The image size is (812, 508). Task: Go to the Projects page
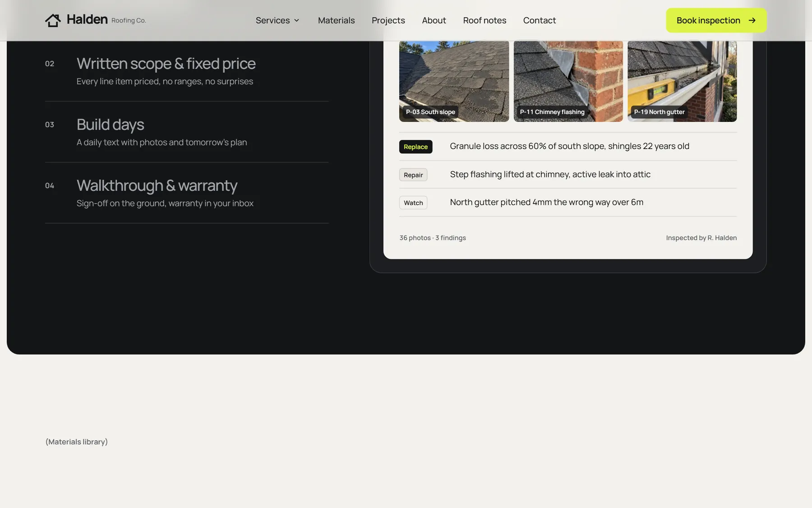(388, 20)
